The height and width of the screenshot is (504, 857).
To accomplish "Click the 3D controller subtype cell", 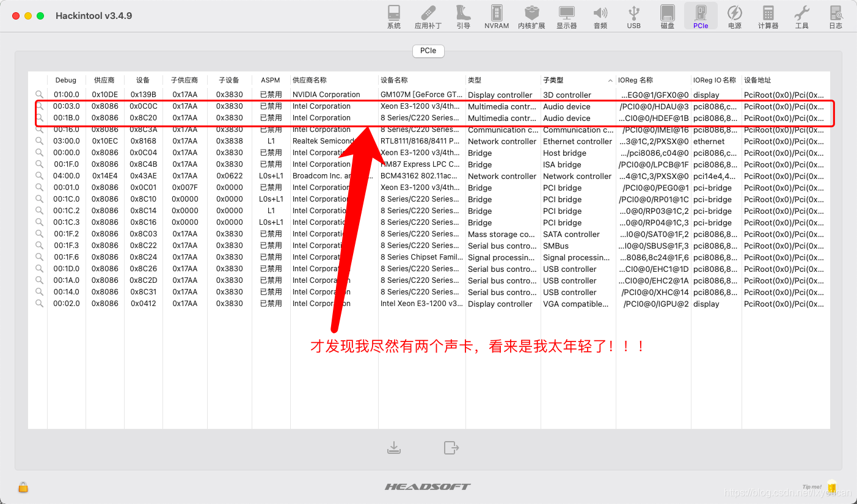I will pyautogui.click(x=567, y=95).
